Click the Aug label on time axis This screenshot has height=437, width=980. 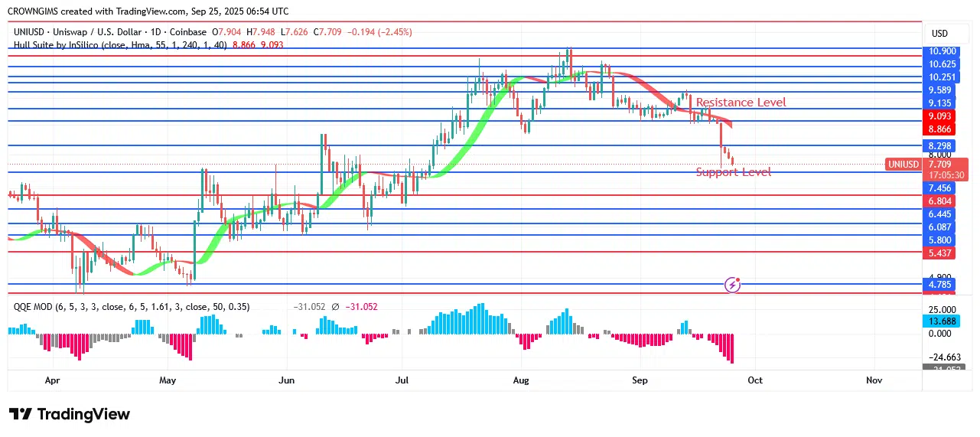521,380
